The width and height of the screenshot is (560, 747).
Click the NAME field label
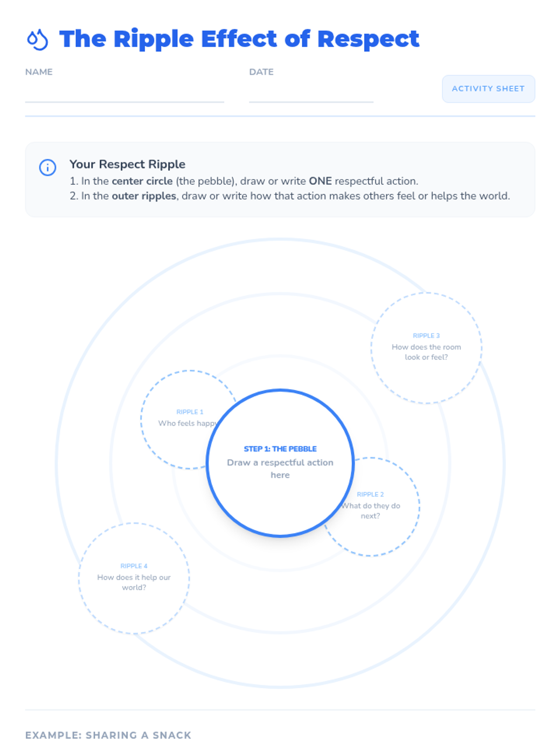pos(39,72)
